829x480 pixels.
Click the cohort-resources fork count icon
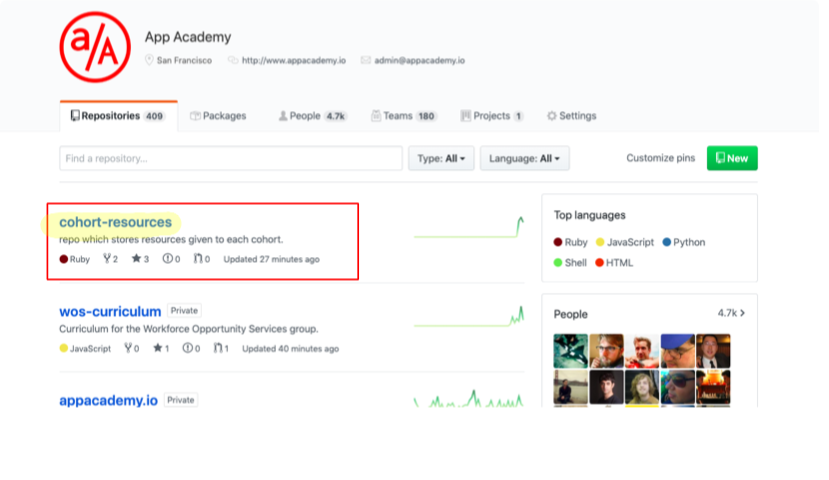[x=107, y=259]
